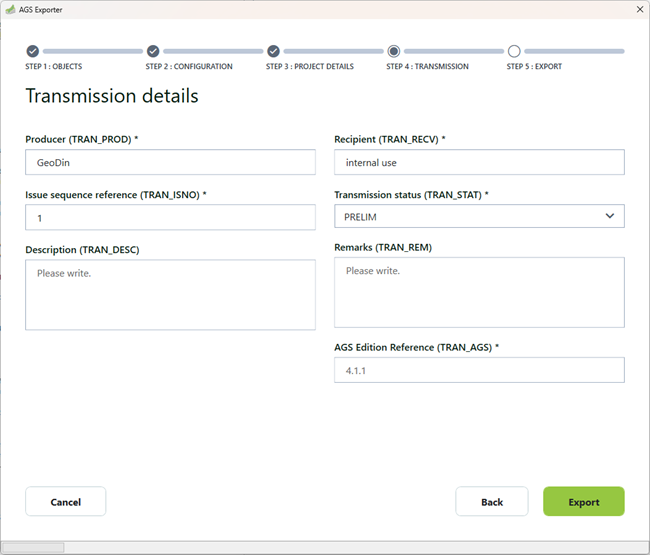Click the progress bar between steps 4 and 5
650x555 pixels.
pos(454,51)
